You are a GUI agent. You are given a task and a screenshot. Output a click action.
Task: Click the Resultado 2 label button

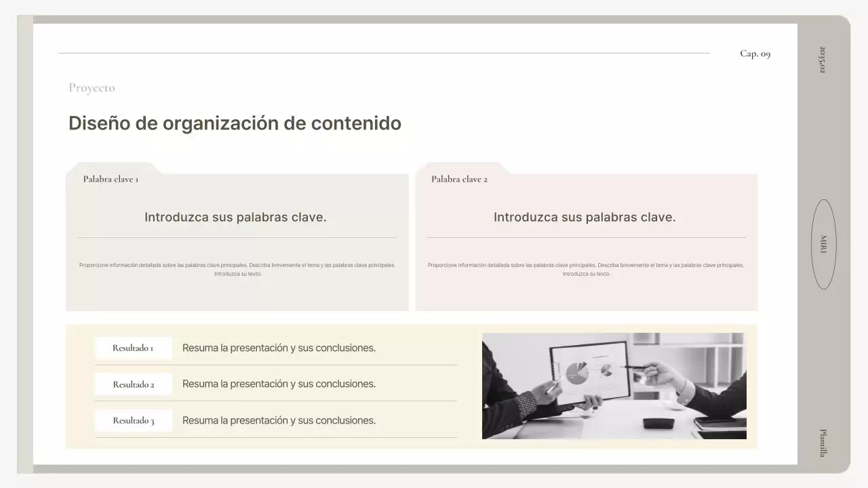[133, 384]
